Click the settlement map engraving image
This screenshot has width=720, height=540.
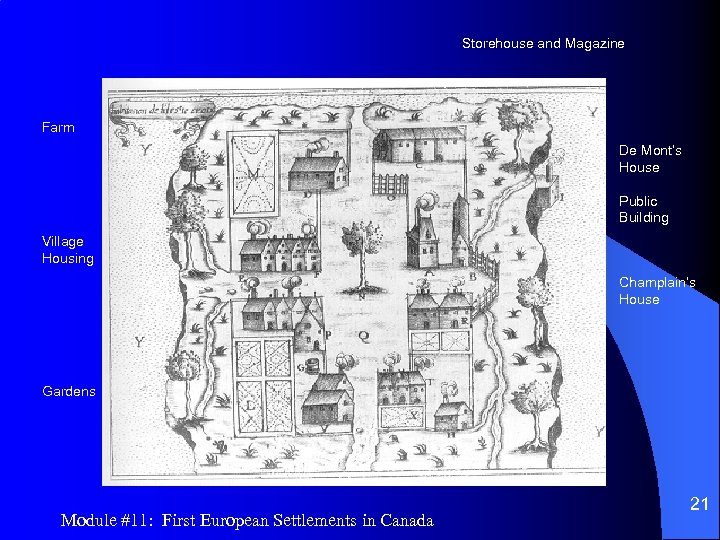coord(354,281)
